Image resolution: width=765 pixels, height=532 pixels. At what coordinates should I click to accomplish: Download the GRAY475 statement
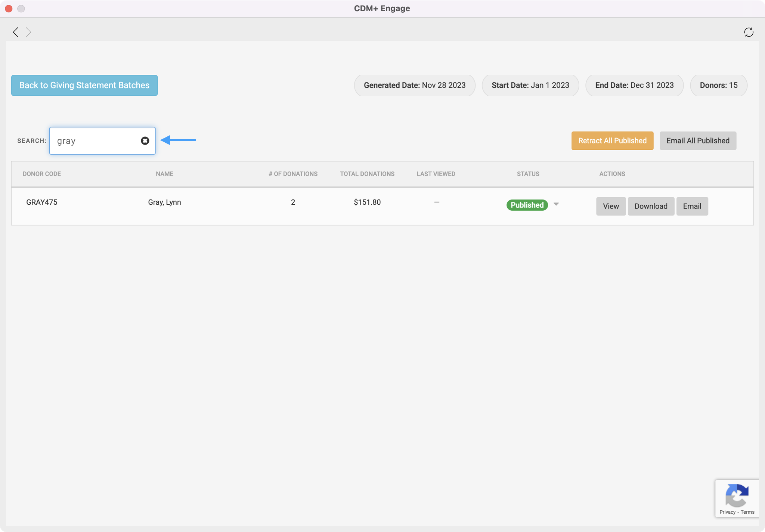[x=650, y=206]
